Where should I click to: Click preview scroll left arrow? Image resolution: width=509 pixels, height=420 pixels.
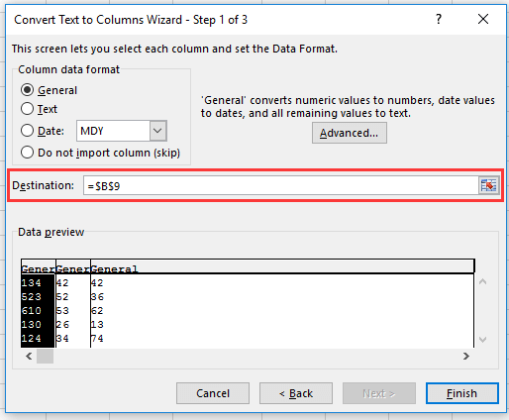tap(29, 356)
